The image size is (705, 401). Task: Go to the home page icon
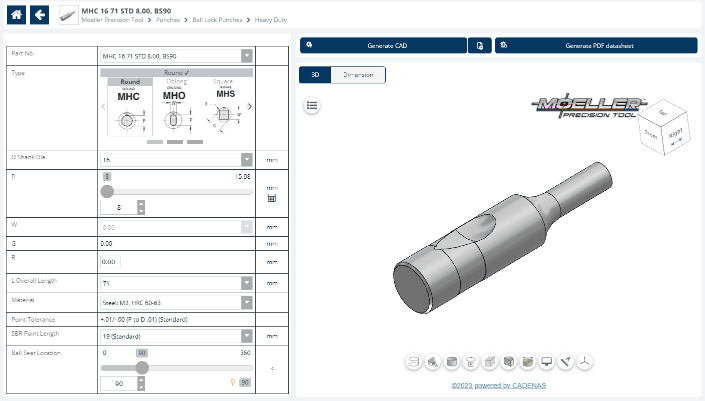16,15
